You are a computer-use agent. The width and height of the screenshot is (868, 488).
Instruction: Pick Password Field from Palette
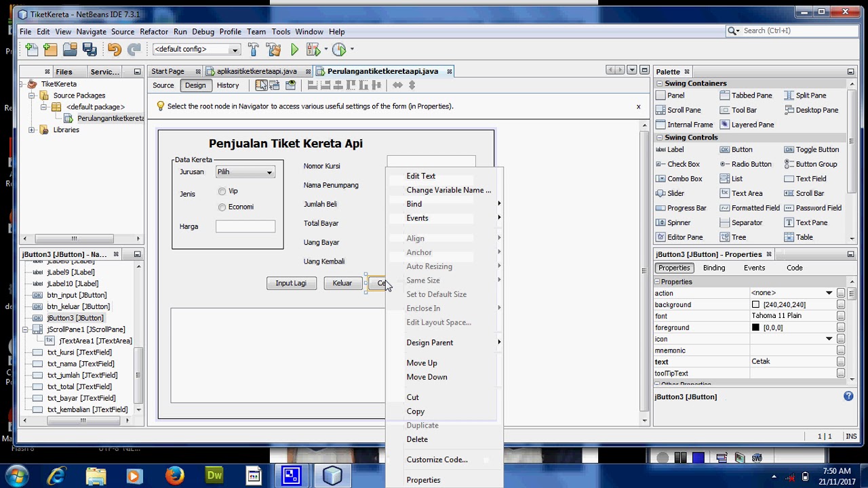coord(813,208)
